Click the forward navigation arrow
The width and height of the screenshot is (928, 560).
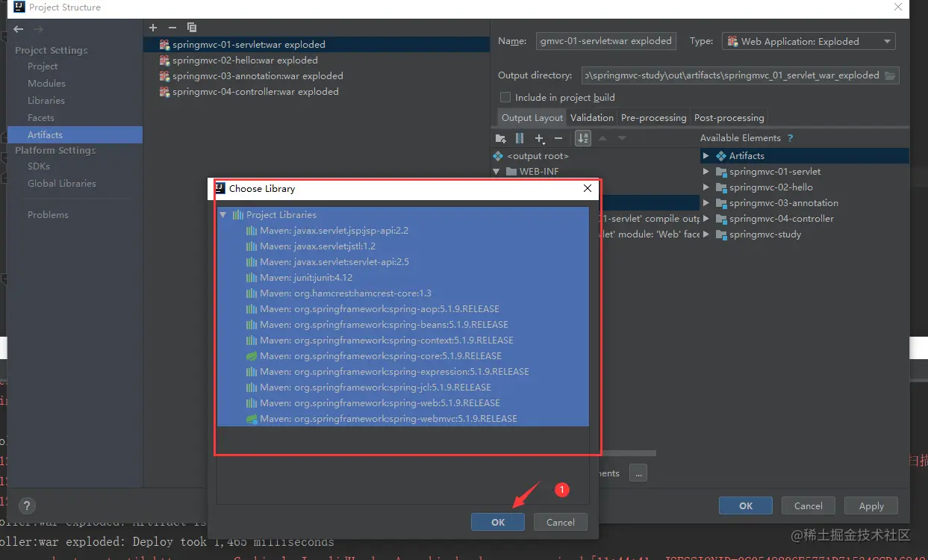(x=39, y=29)
